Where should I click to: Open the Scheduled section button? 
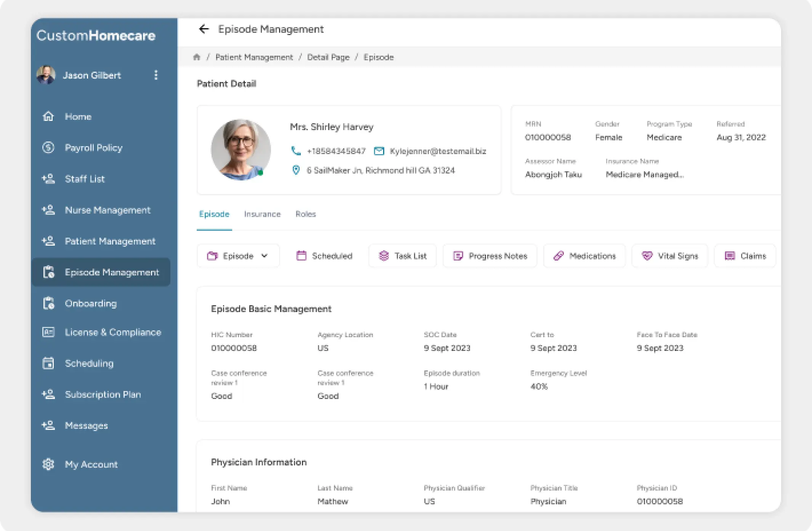click(x=324, y=256)
